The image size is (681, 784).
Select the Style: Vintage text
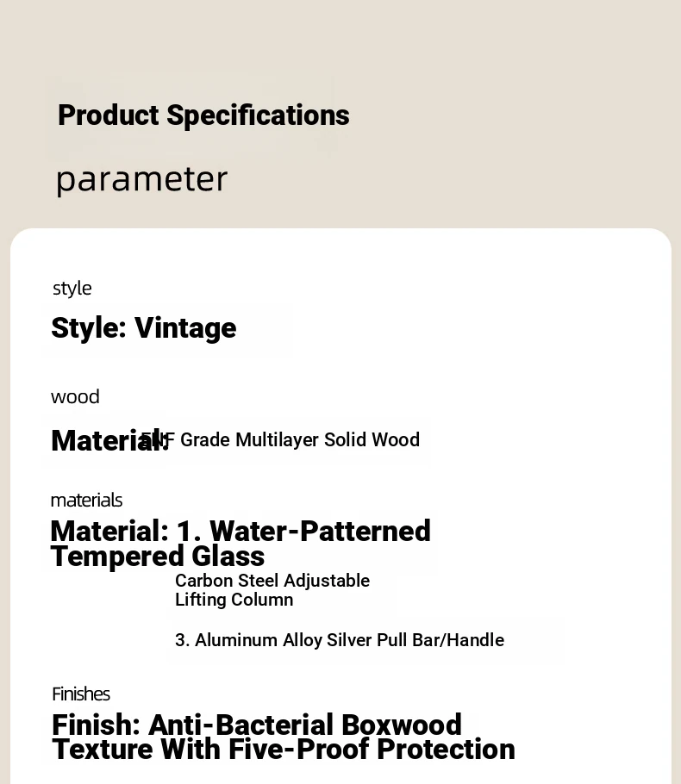point(144,328)
